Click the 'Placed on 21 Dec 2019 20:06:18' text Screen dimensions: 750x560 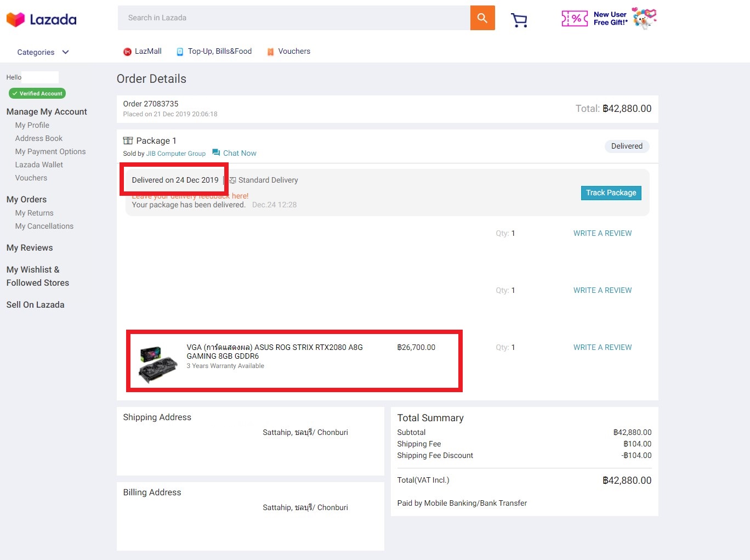click(171, 114)
